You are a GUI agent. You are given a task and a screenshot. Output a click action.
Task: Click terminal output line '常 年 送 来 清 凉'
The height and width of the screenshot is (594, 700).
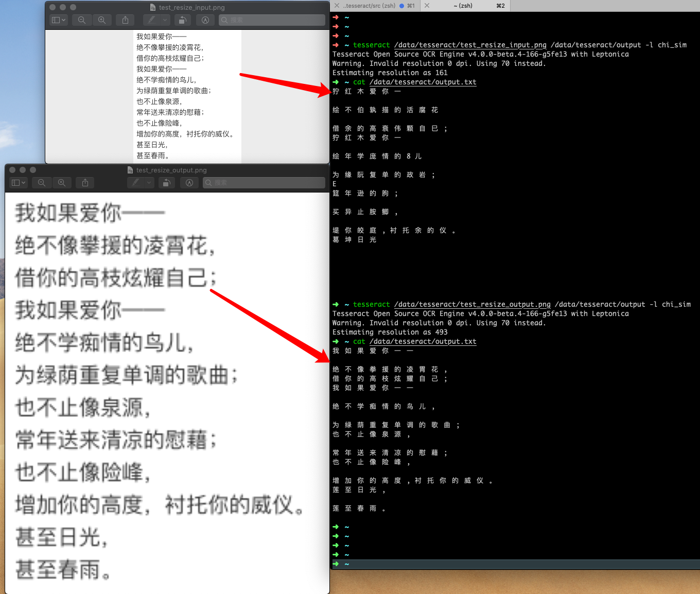(390, 452)
